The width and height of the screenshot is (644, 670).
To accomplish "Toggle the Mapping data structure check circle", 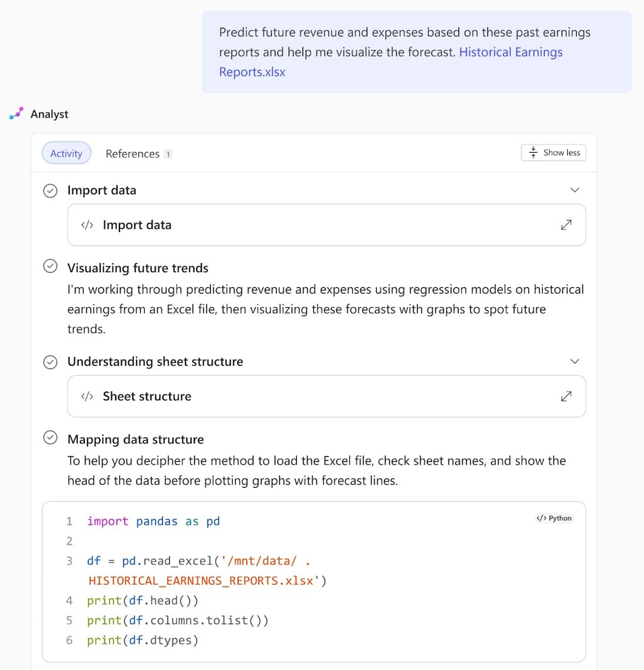I will tap(50, 439).
